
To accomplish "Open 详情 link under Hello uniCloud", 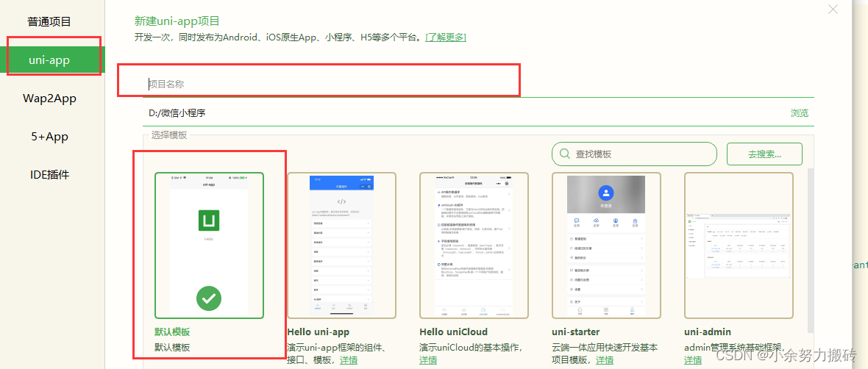I will (428, 360).
